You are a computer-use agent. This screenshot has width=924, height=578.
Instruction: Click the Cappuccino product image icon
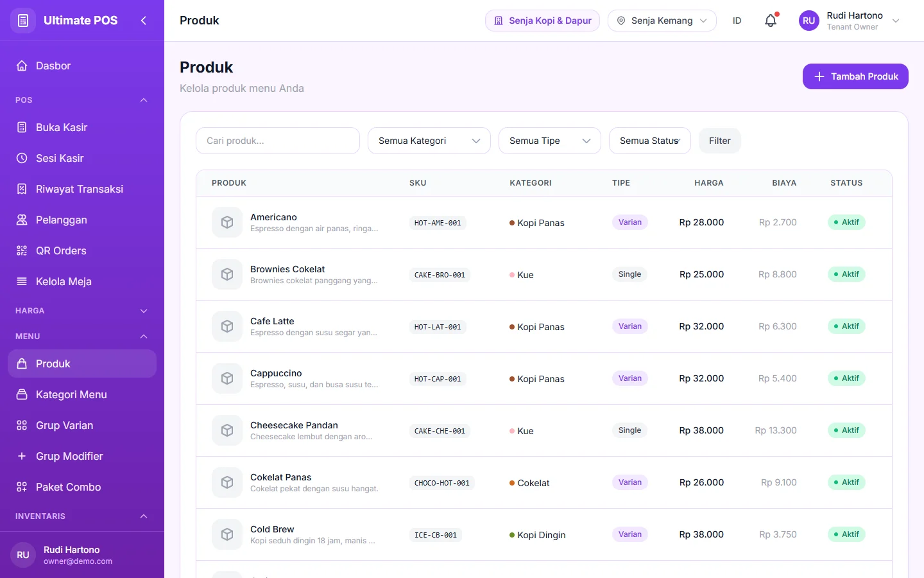227,378
